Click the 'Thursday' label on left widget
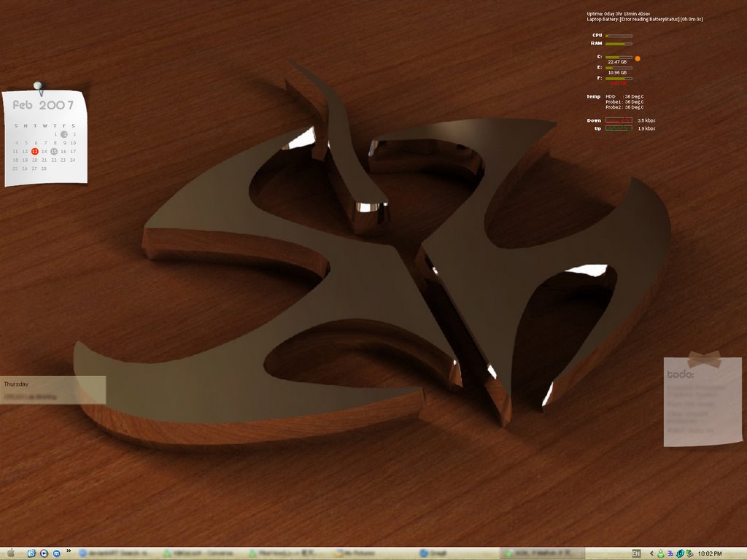Viewport: 747px width, 560px height. 16,384
